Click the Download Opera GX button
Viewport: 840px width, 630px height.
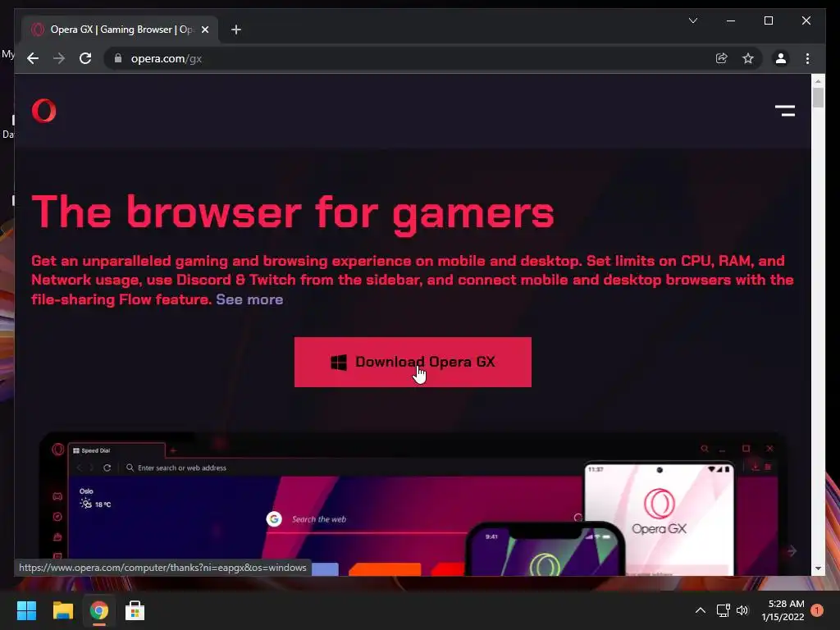click(413, 362)
